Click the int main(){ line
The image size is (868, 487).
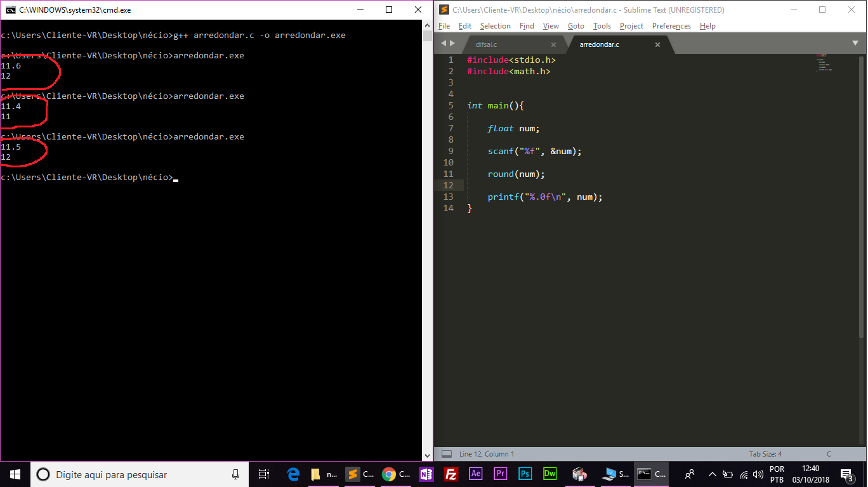click(496, 105)
